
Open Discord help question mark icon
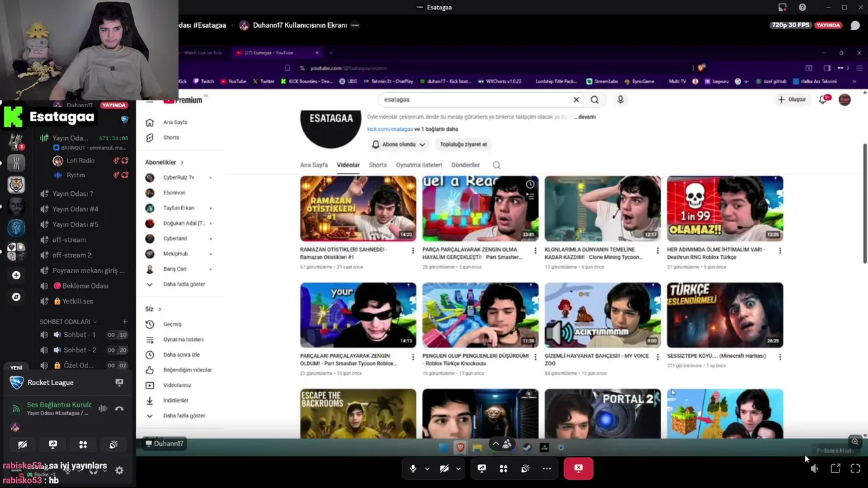coord(802,7)
